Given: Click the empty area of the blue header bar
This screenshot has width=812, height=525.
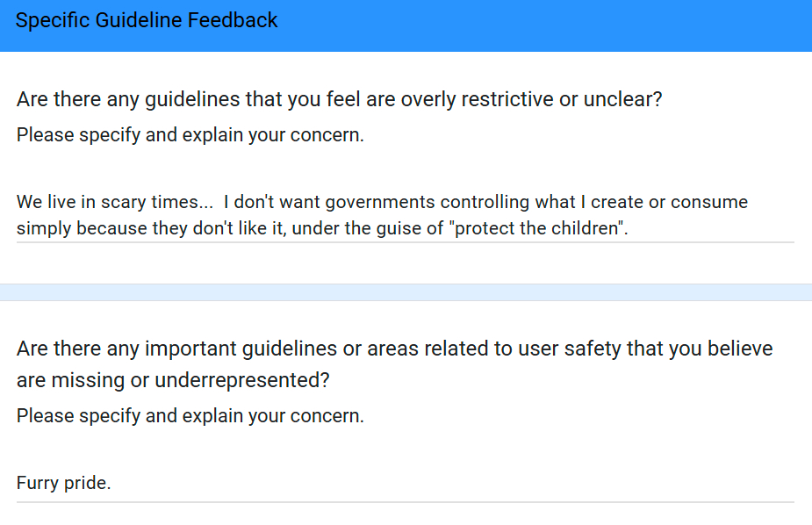Looking at the screenshot, I should coord(571,25).
